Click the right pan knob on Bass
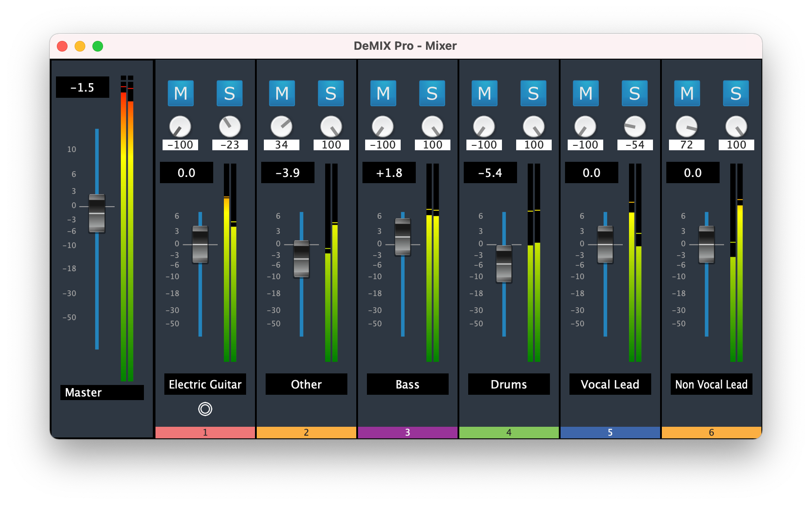Screen dimensions: 812x505 pyautogui.click(x=432, y=128)
